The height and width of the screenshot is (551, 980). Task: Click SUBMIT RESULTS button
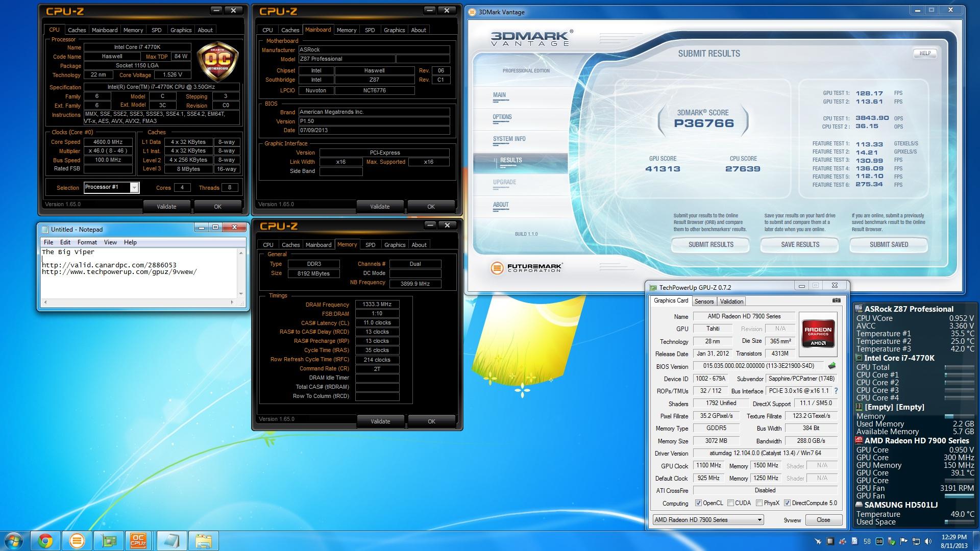click(x=710, y=245)
